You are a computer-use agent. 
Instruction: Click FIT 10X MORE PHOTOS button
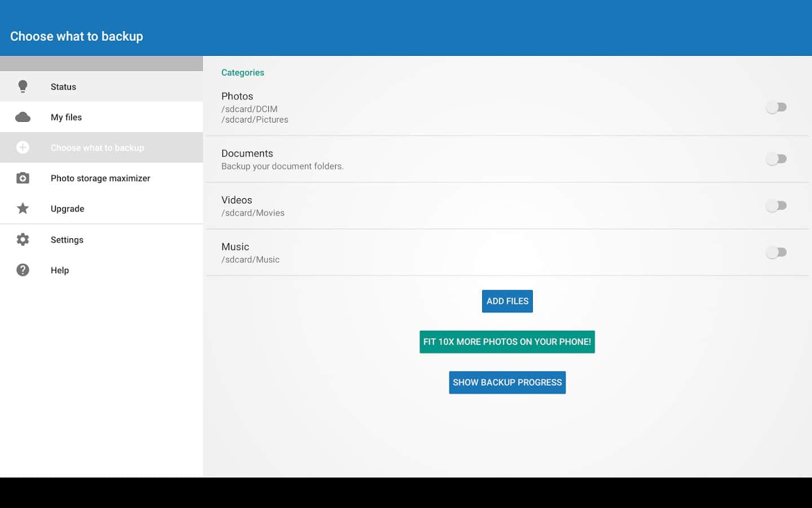point(507,342)
